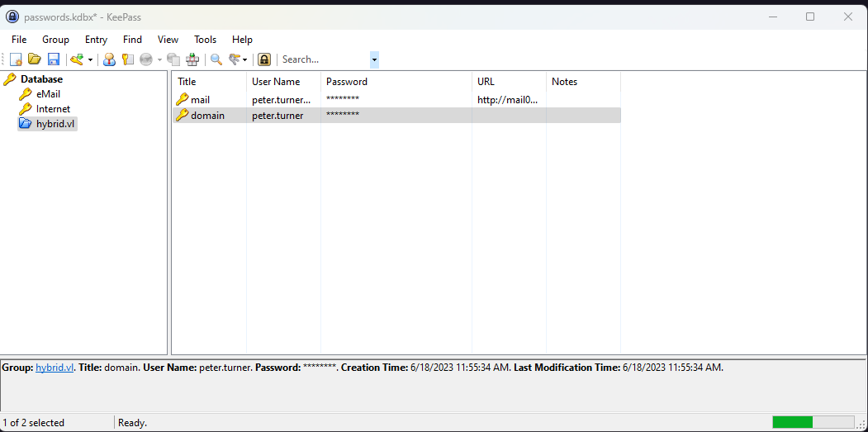Select the Internet group

[x=53, y=109]
